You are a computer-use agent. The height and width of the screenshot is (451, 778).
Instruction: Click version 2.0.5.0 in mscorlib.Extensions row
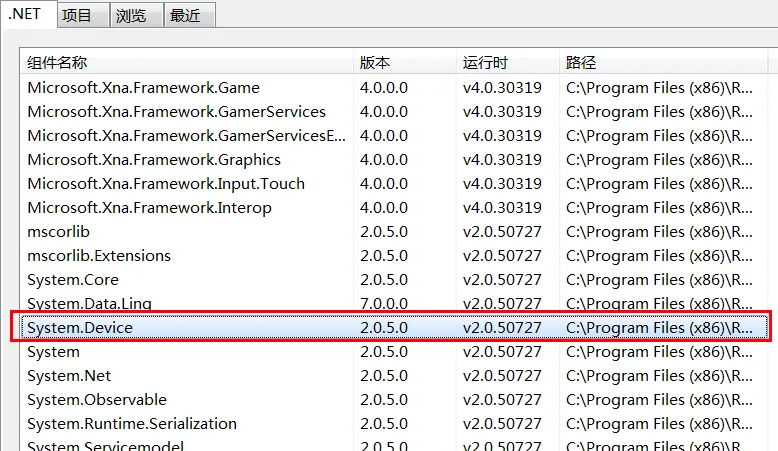tap(384, 256)
